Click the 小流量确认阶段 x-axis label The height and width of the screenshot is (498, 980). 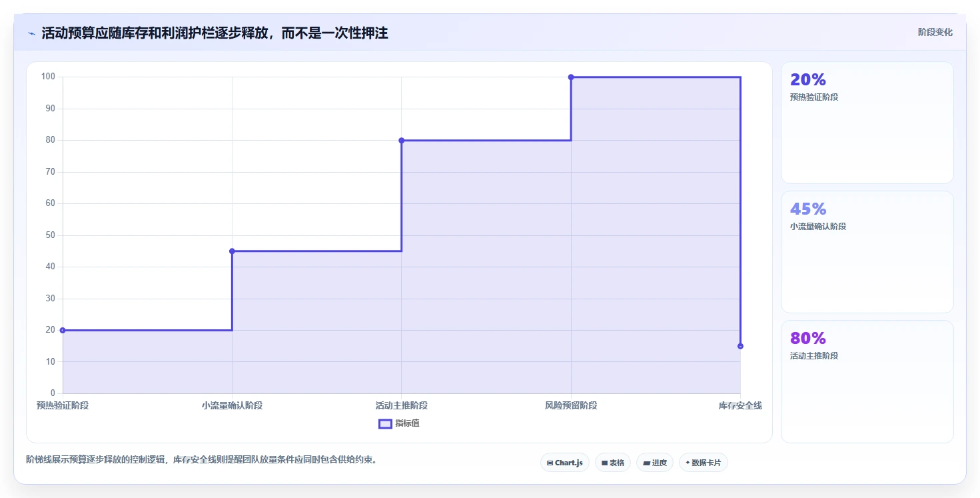click(232, 405)
